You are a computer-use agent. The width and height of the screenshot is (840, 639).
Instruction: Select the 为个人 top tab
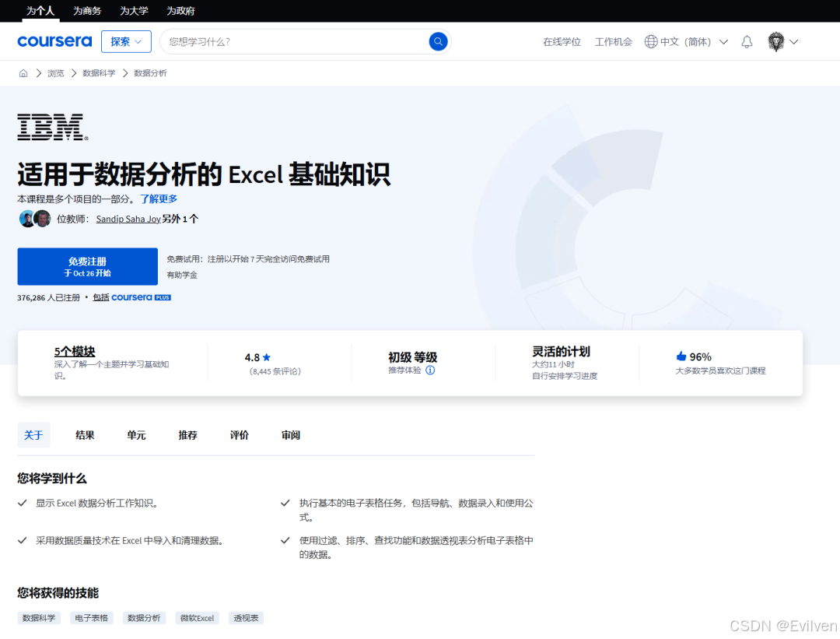(40, 11)
